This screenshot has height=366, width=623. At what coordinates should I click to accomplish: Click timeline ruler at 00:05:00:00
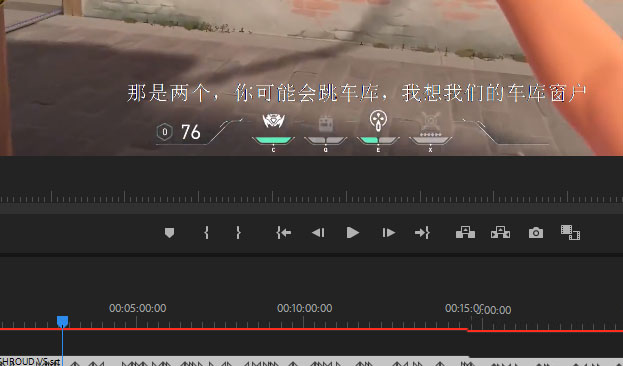(137, 308)
